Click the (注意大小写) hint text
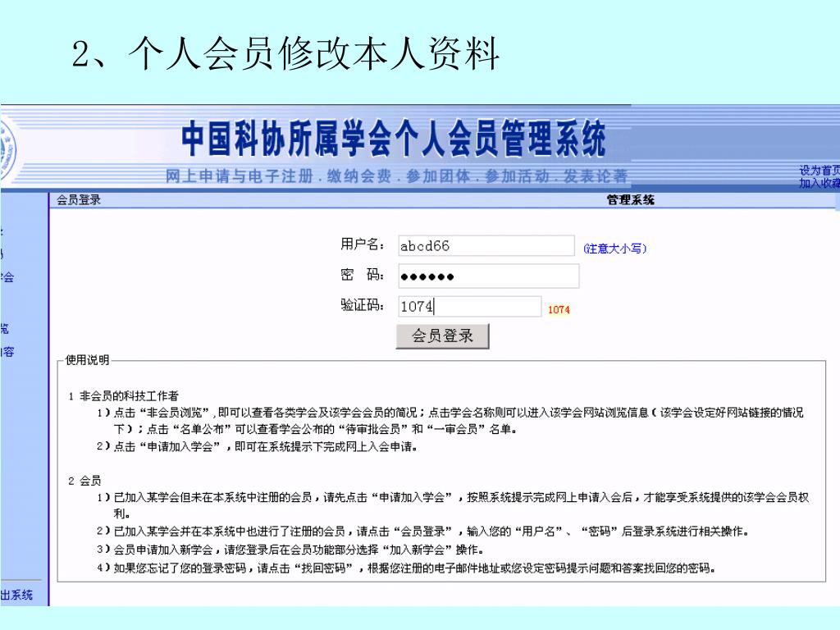Image resolution: width=840 pixels, height=630 pixels. click(615, 249)
